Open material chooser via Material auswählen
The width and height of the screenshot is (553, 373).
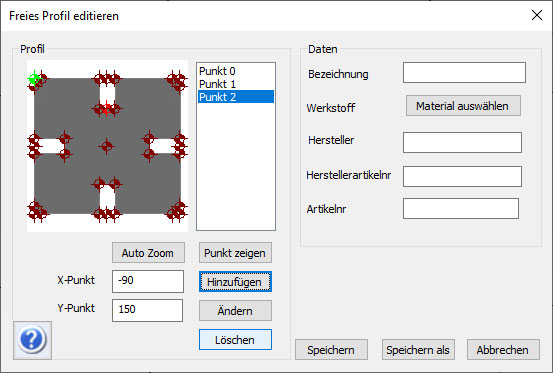[x=463, y=106]
